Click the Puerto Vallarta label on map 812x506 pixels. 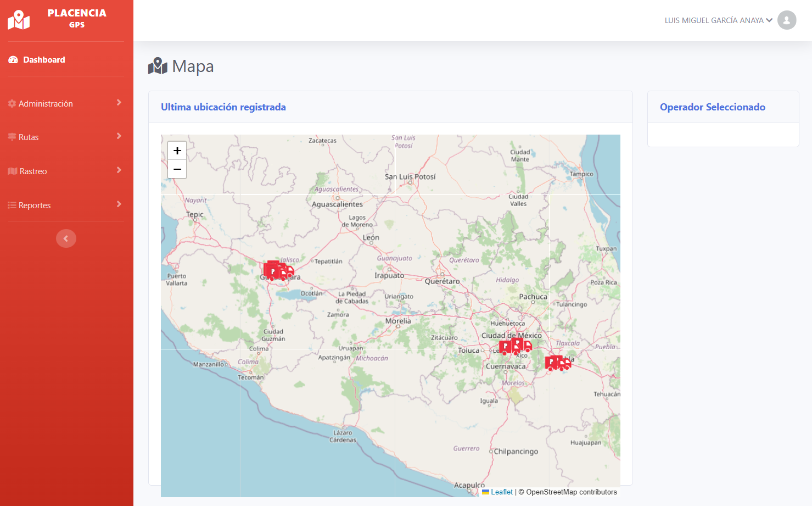click(177, 280)
